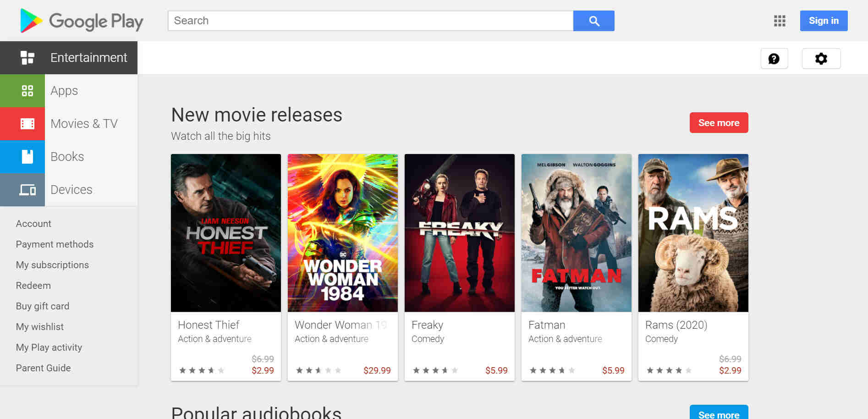Click the star rating on Rams (2020)

click(x=669, y=370)
